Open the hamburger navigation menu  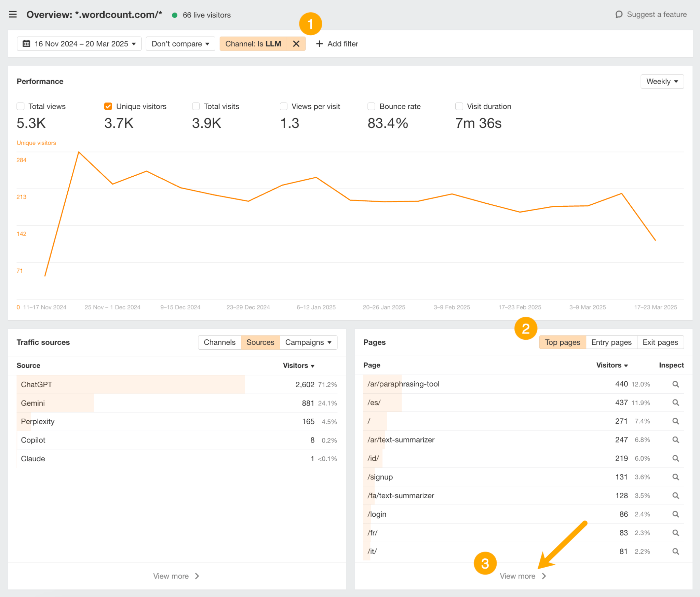[13, 14]
